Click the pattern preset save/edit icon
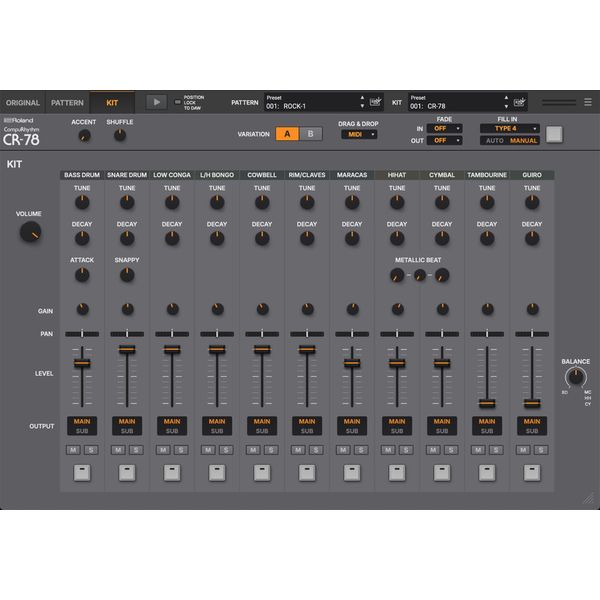 [x=375, y=102]
